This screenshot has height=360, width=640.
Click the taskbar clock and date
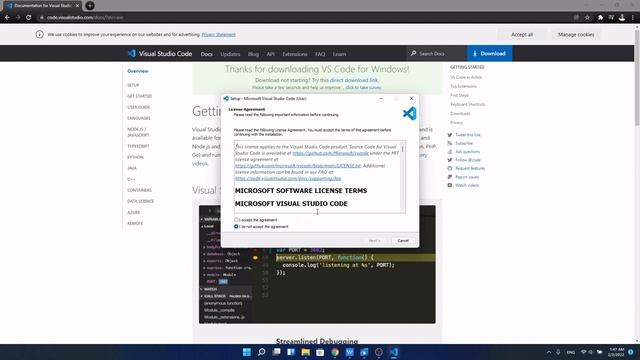pos(616,352)
